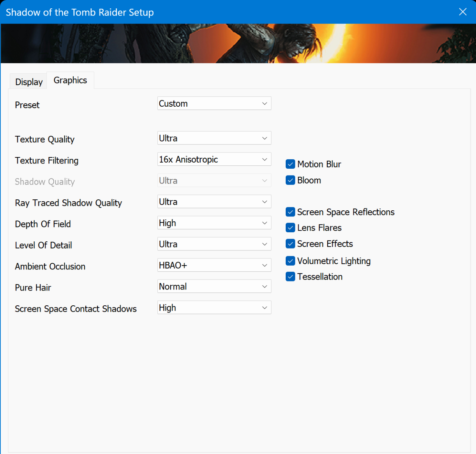
Task: Open Screen Space Contact Shadows dropdown
Action: click(214, 308)
